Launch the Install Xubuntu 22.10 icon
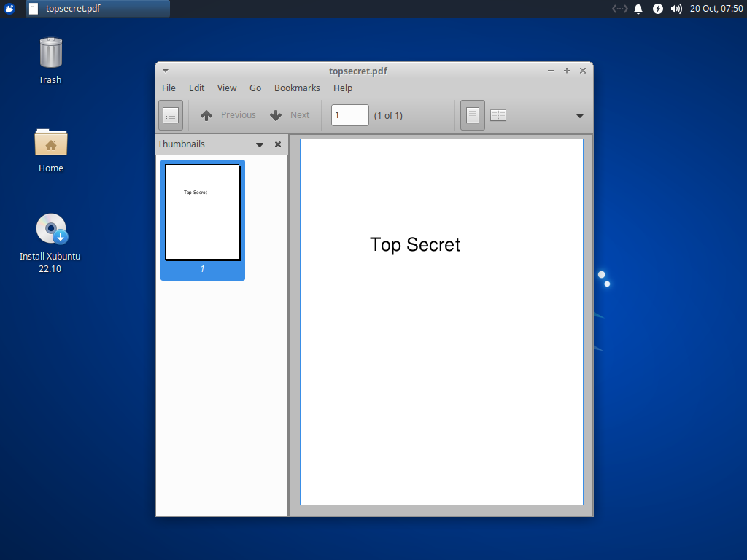Image resolution: width=747 pixels, height=560 pixels. pos(50,227)
